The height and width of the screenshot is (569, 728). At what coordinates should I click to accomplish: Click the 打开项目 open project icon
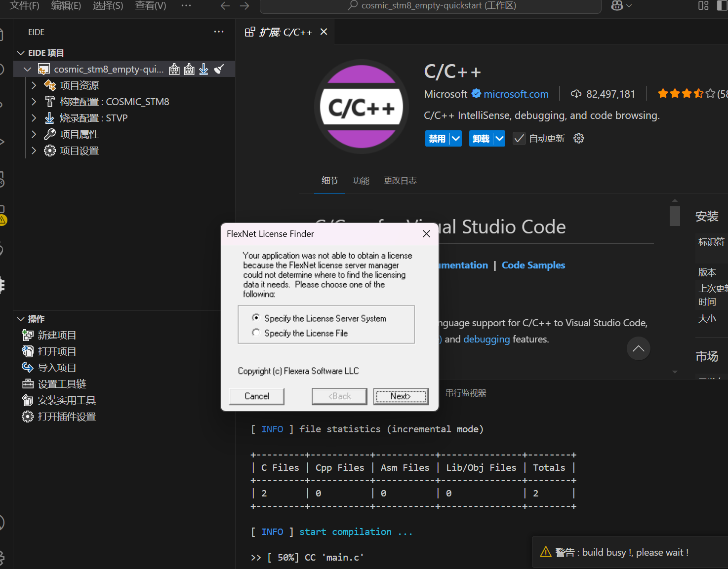point(28,351)
